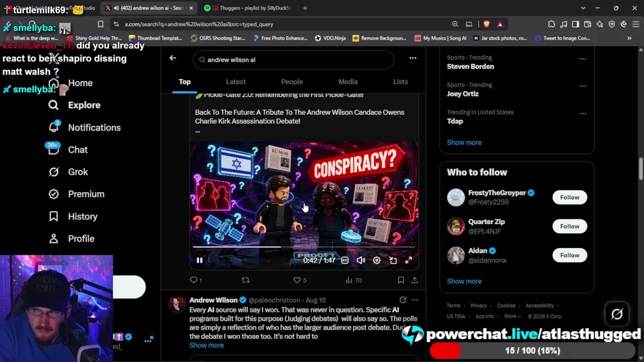View analytics for the post with 70 views

(x=354, y=280)
